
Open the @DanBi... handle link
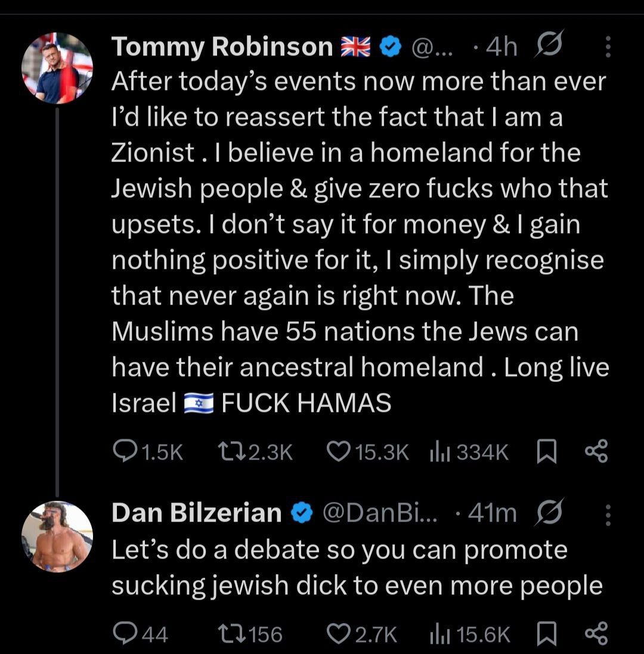pos(380,514)
